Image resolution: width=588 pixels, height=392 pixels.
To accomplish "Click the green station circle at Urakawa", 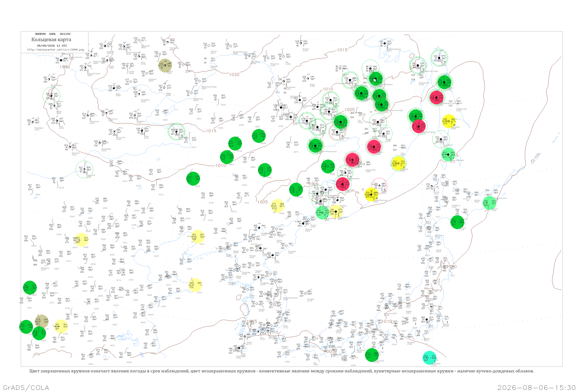I will pyautogui.click(x=457, y=222).
